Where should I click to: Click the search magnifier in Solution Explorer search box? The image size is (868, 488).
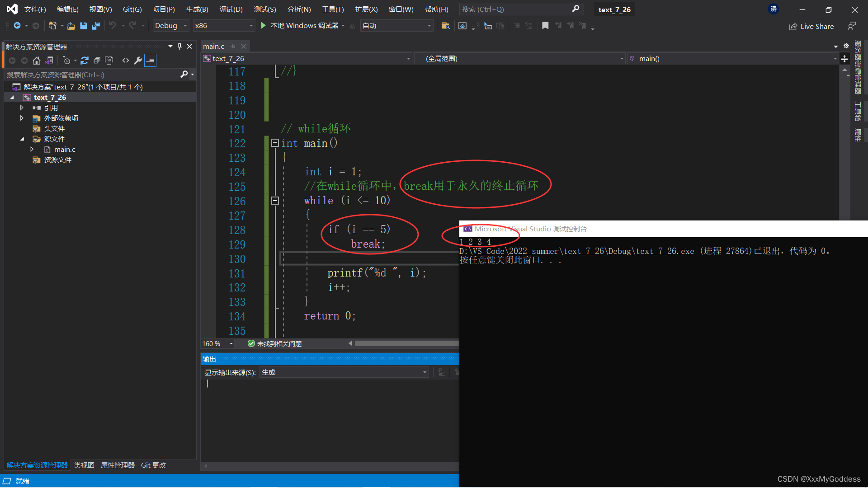184,75
